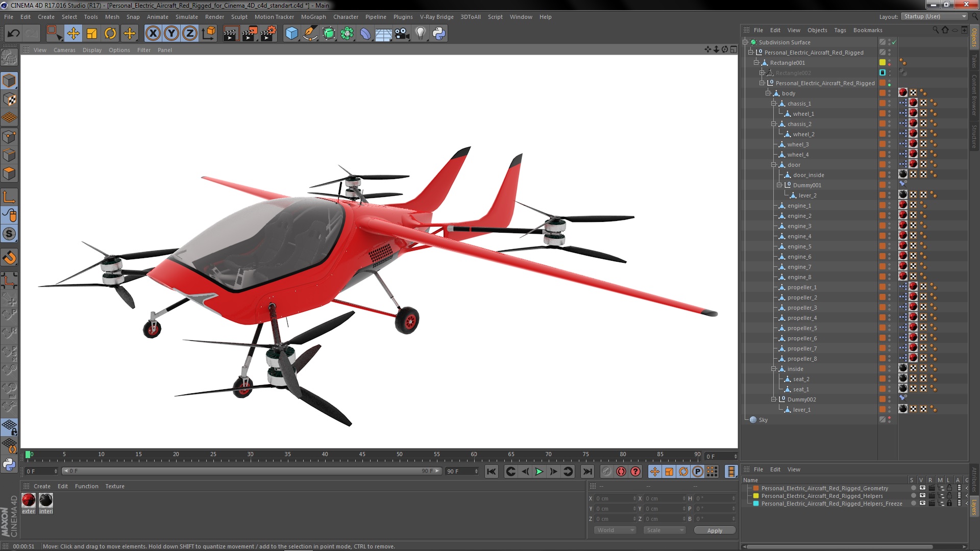
Task: Open the spline Pen tool
Action: click(x=310, y=34)
